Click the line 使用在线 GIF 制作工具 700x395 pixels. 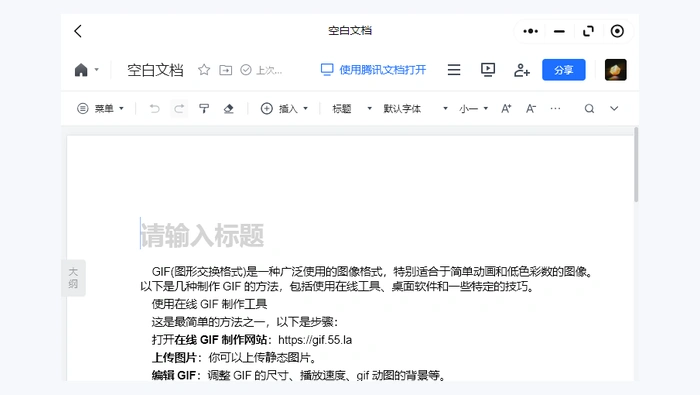tap(209, 304)
